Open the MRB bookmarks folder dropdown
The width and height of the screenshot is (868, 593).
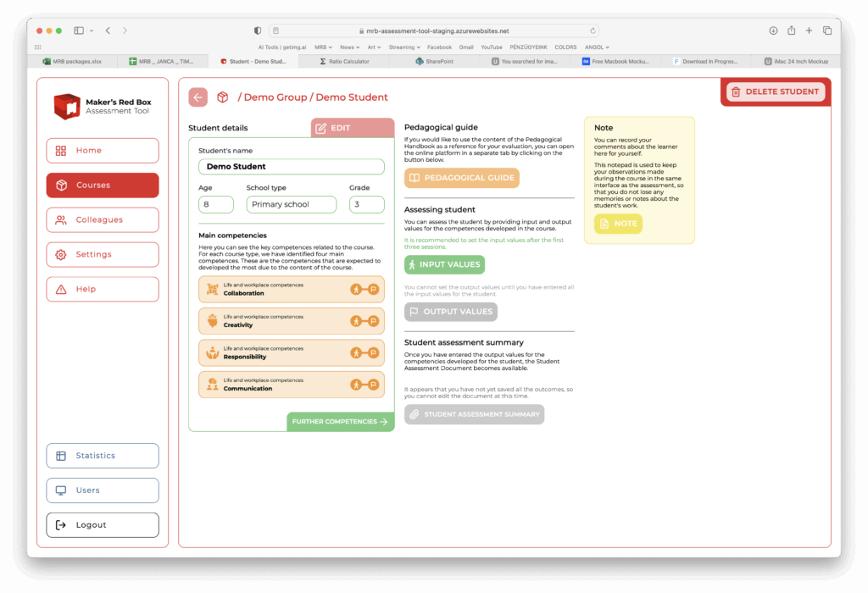click(x=324, y=47)
